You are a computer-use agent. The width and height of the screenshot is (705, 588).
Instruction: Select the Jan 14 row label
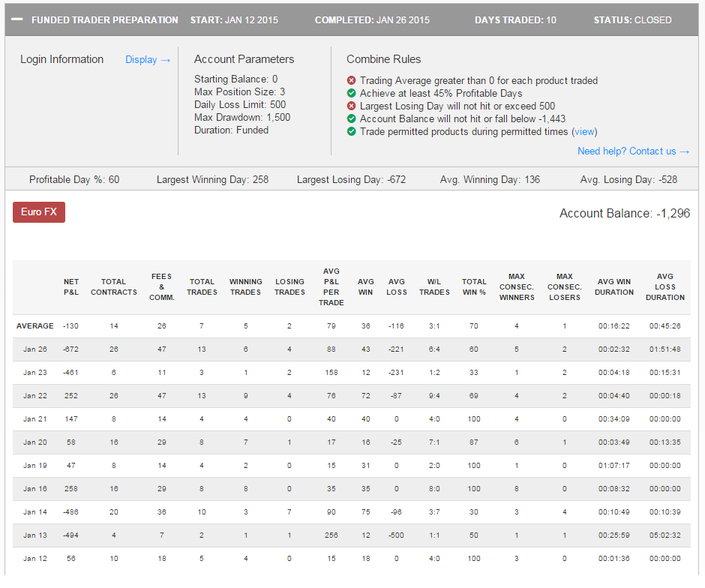35,512
